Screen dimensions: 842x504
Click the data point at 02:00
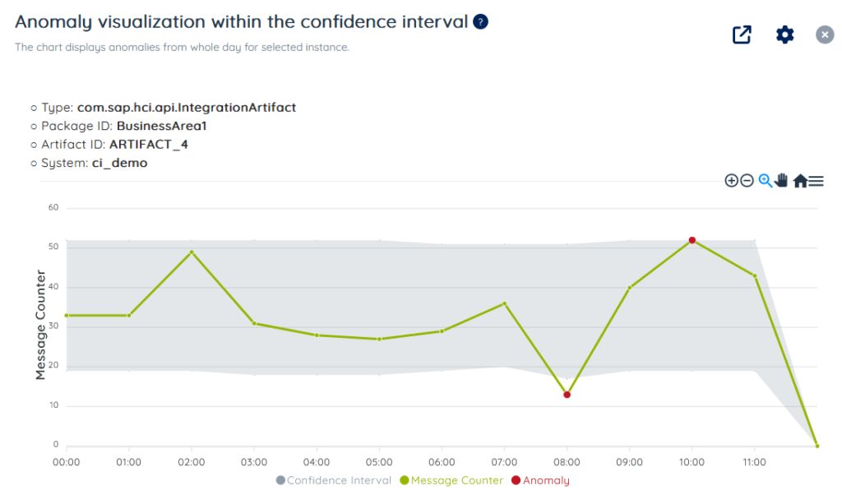[192, 252]
